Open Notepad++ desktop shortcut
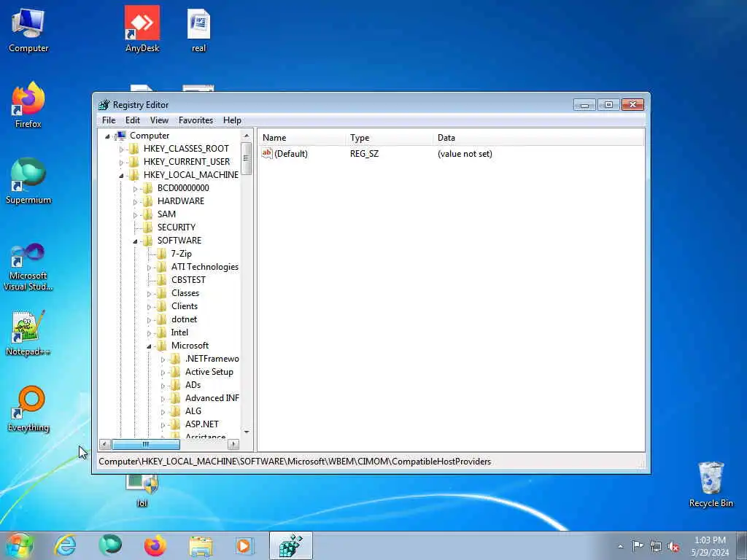This screenshot has height=560, width=747. coord(28,332)
